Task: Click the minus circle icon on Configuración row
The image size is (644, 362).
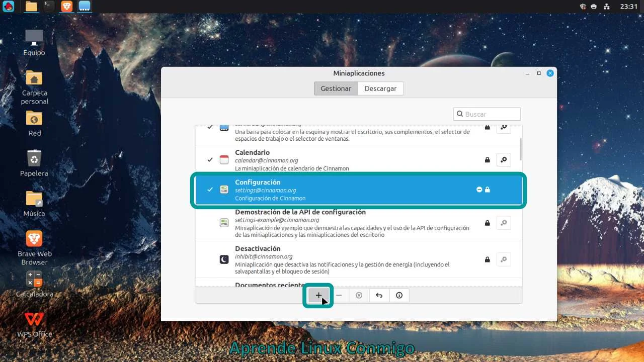Action: click(479, 190)
